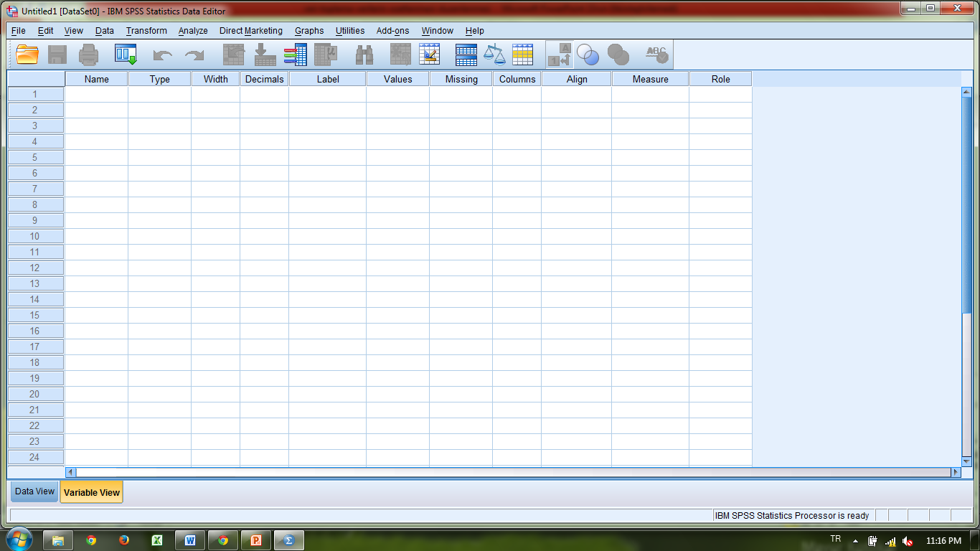Open the Add-ons menu

(x=393, y=31)
